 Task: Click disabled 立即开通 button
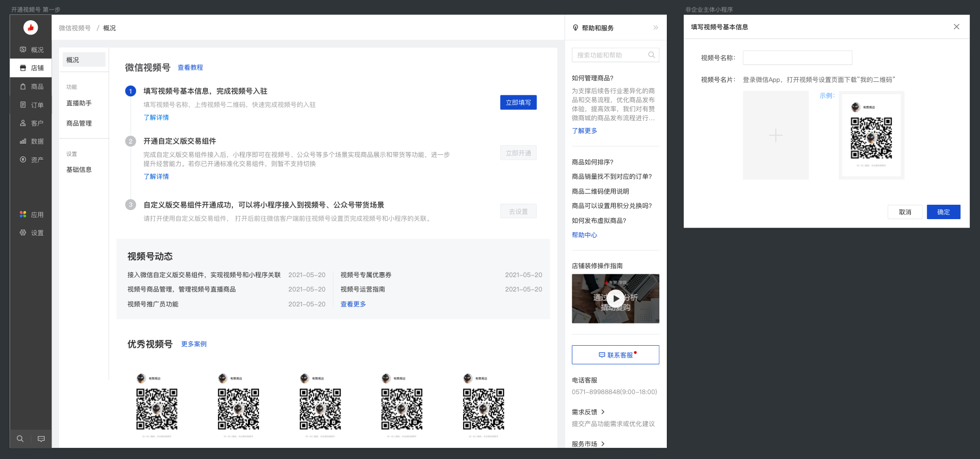pyautogui.click(x=518, y=153)
